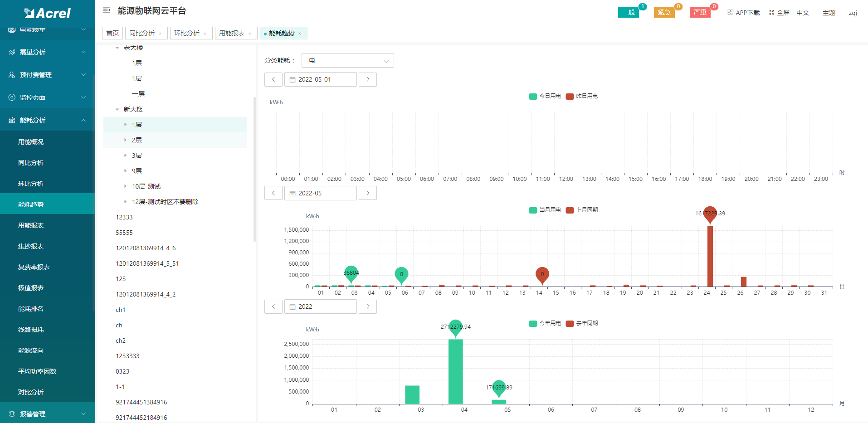Screen dimensions: 868x423
Task: Click the APP下载 QR icon
Action: (730, 13)
